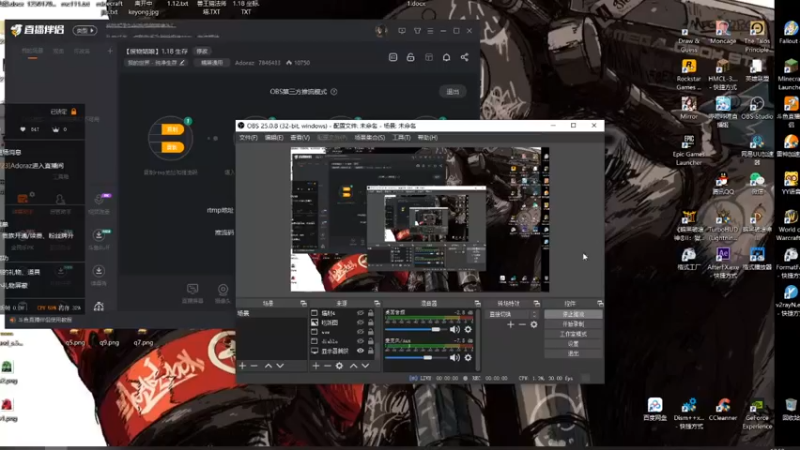
Task: Open notification bell in live companion window
Action: (446, 57)
